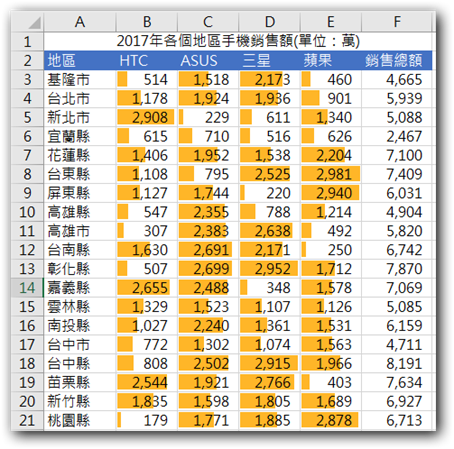The image size is (454, 449).
Task: Click header cell ASUS
Action: [208, 61]
